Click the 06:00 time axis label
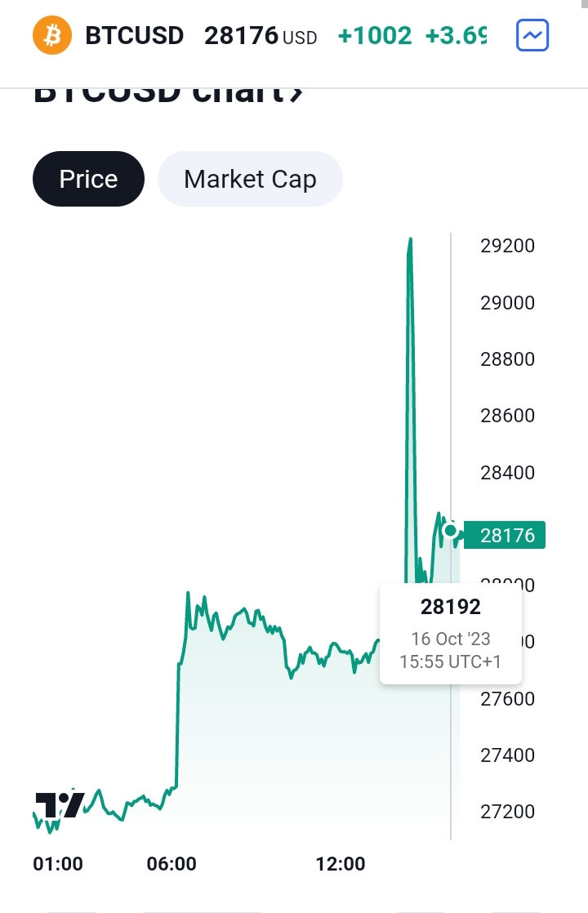The width and height of the screenshot is (588, 913). point(171,863)
